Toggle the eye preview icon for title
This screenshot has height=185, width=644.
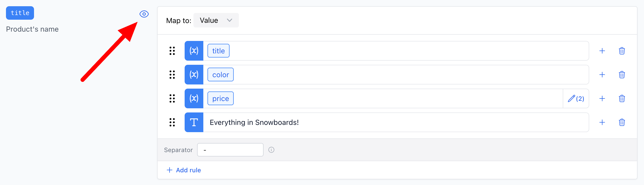click(x=144, y=14)
